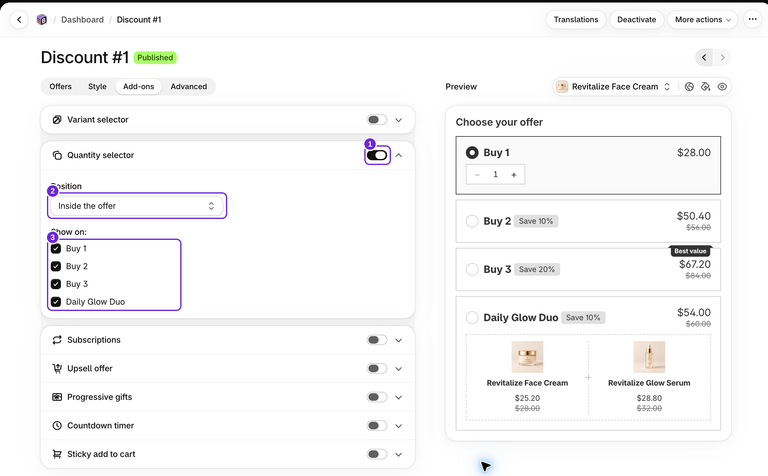Enable the Upsell offer toggle
Screen dimensions: 768x476
377,368
